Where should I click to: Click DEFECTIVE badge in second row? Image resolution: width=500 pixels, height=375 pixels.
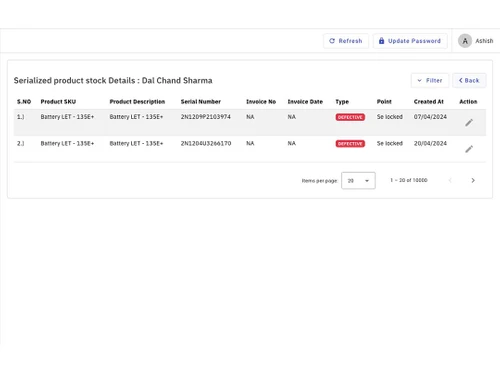point(350,144)
